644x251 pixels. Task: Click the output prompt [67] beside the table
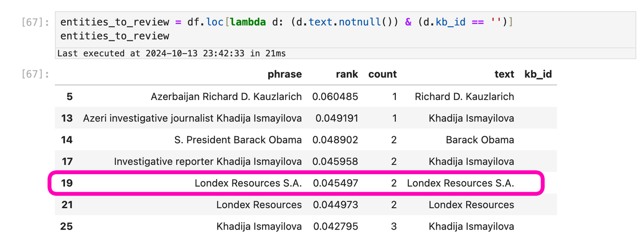pos(35,74)
